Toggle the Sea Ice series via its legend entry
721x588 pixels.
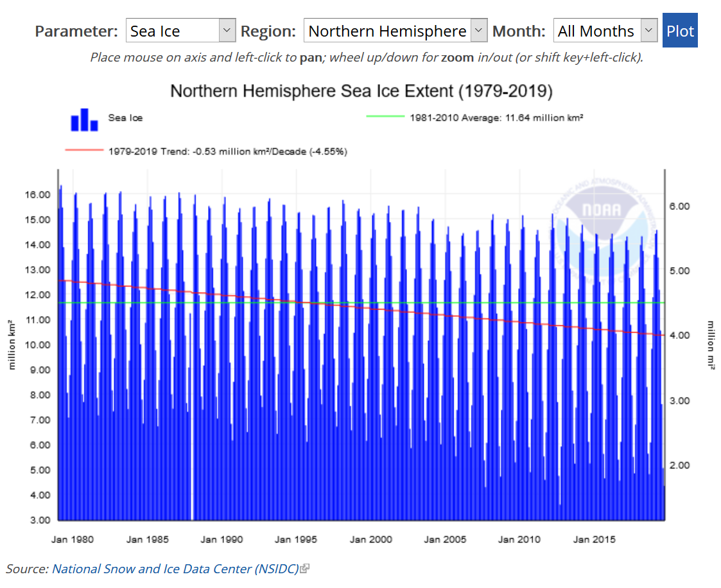coord(126,119)
